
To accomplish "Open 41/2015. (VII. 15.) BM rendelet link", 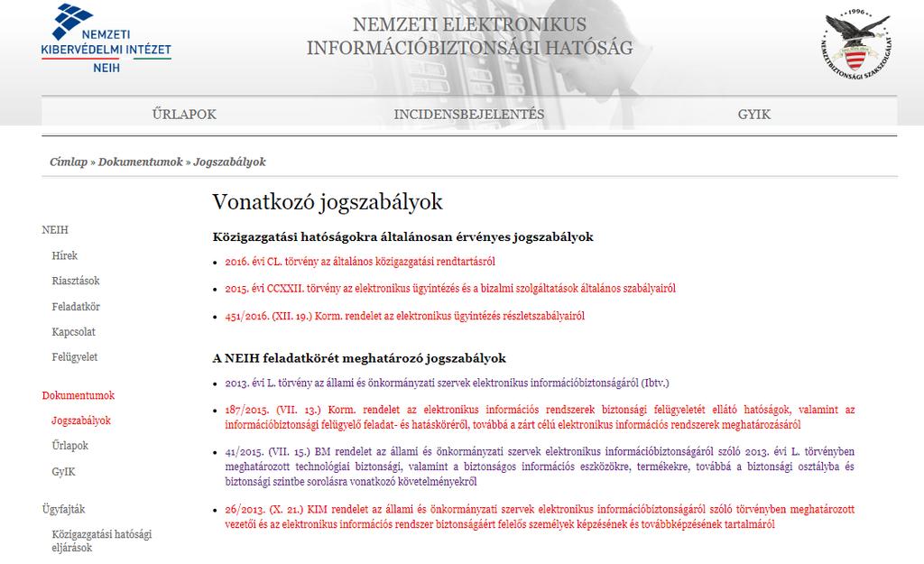I will point(540,467).
